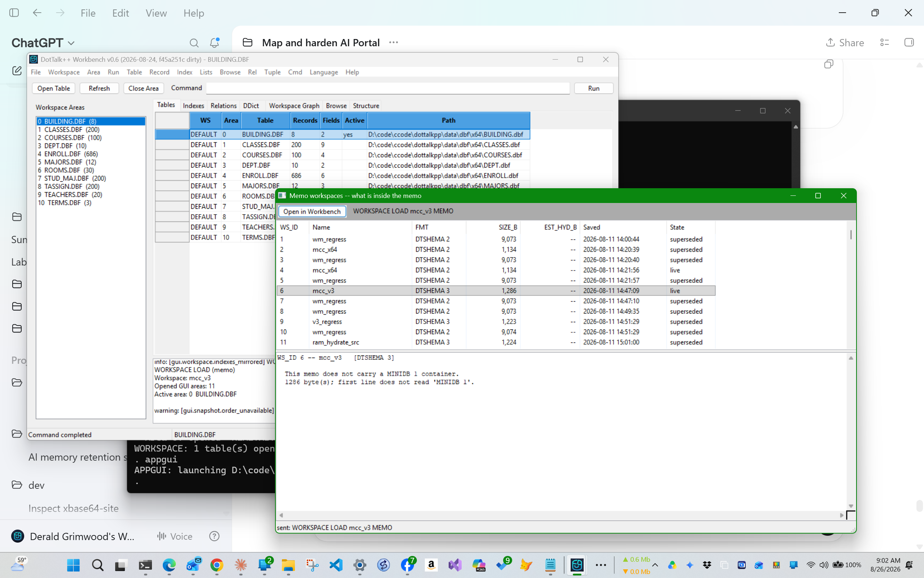Switch to the Relations tab
Image resolution: width=924 pixels, height=578 pixels.
[223, 105]
